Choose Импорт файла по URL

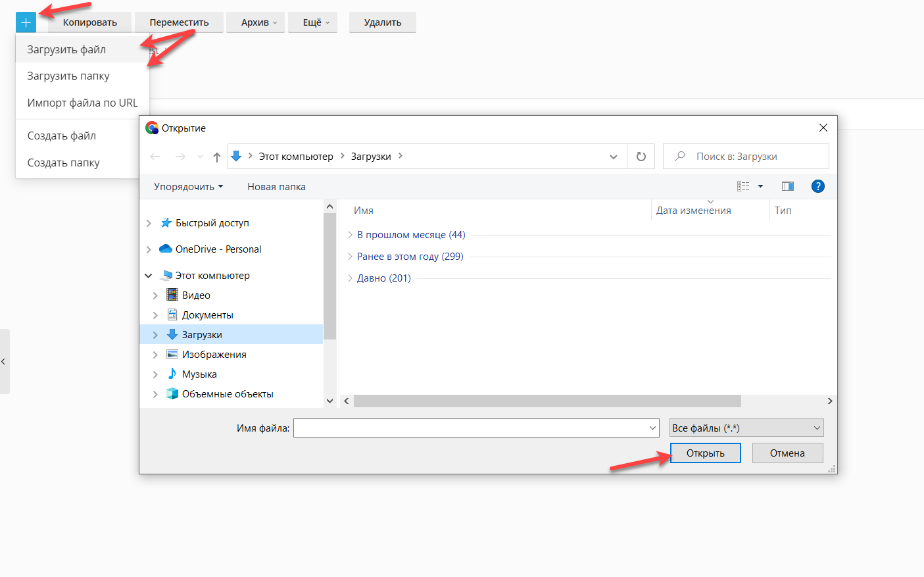point(82,103)
